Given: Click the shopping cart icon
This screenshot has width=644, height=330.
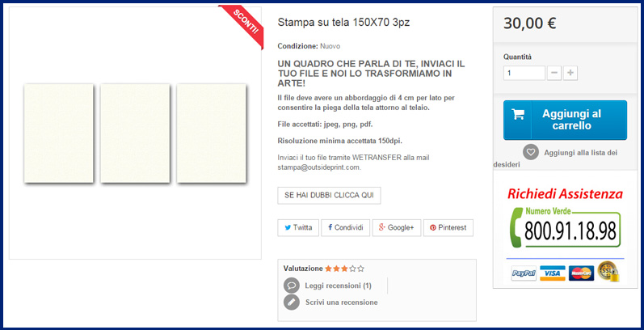Looking at the screenshot, I should coord(517,114).
